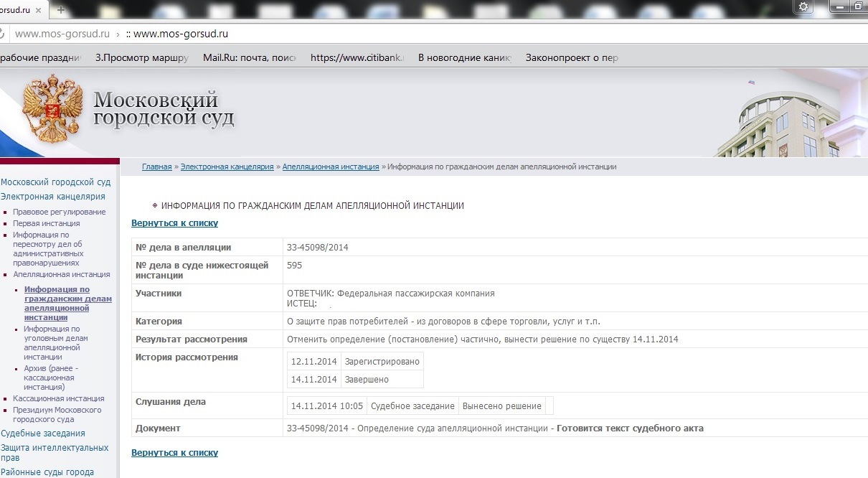
Task: Open the '3.Просмотр маршру' bookmark
Action: (141, 58)
